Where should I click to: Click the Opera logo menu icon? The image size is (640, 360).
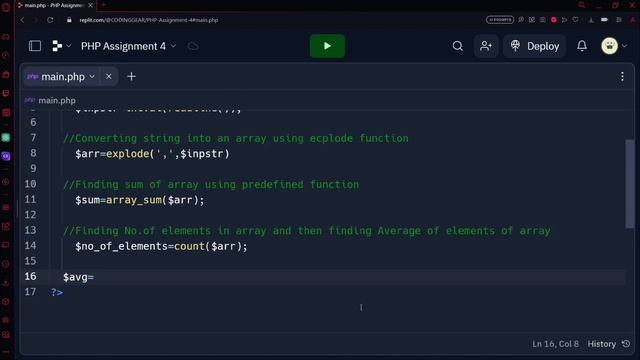click(x=6, y=7)
